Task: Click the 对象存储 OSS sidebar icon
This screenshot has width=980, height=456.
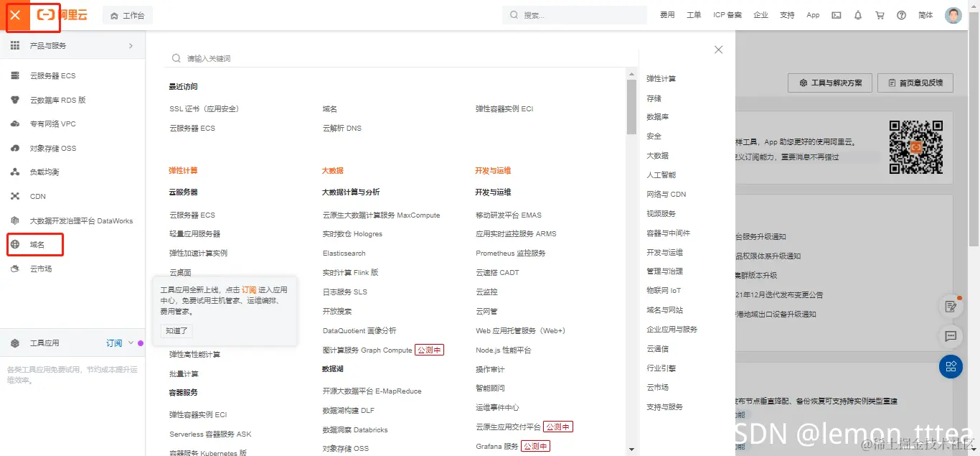Action: tap(15, 148)
